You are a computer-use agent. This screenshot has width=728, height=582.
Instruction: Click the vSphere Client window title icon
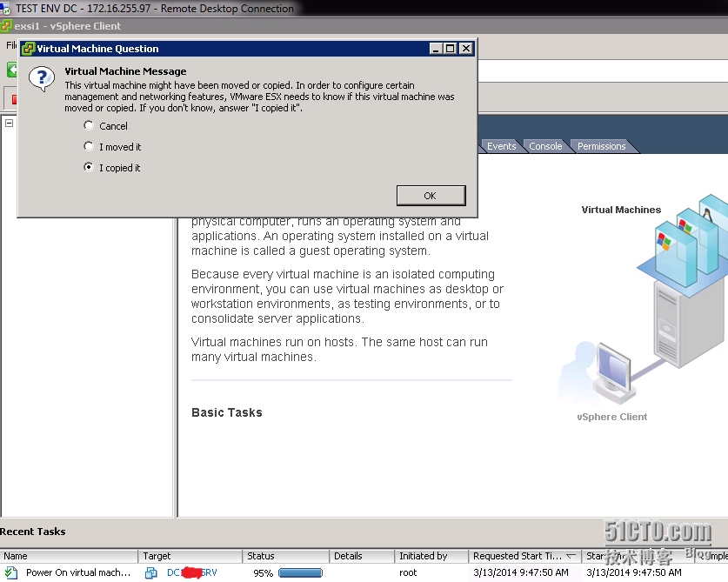point(6,26)
